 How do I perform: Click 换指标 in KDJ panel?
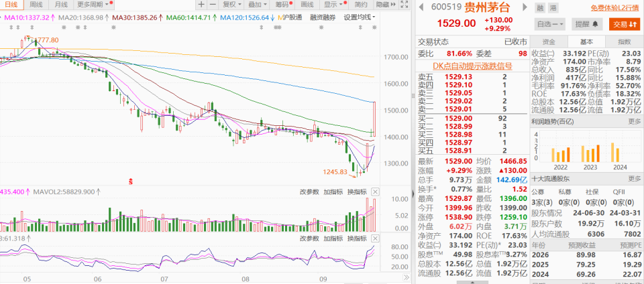[x=357, y=238]
